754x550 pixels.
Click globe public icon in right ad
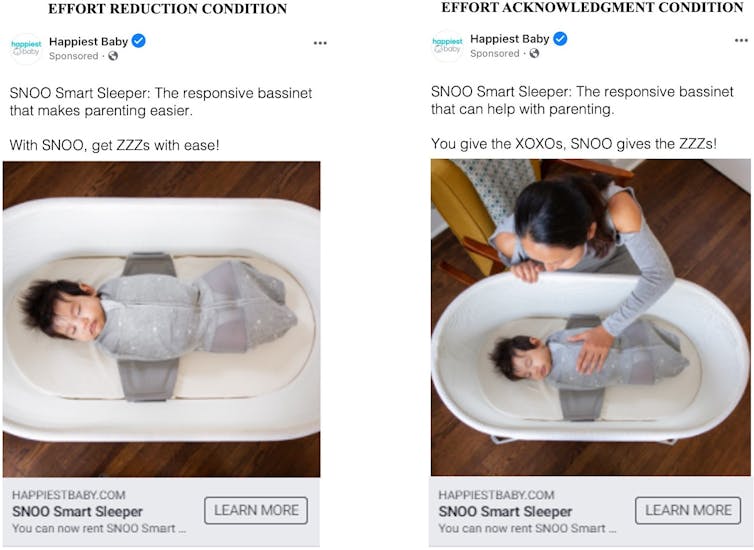click(x=534, y=53)
